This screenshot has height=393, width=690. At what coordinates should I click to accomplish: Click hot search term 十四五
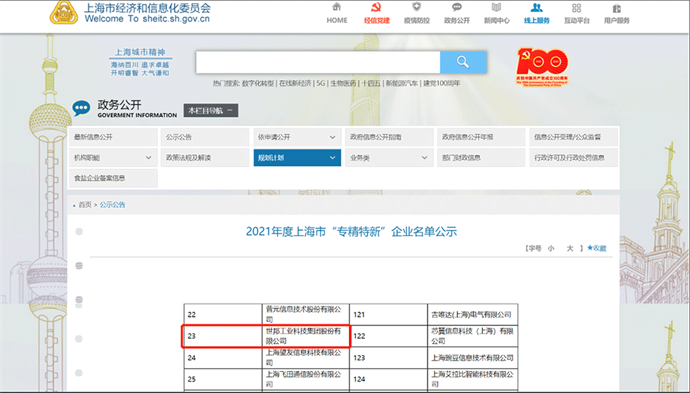tap(371, 83)
